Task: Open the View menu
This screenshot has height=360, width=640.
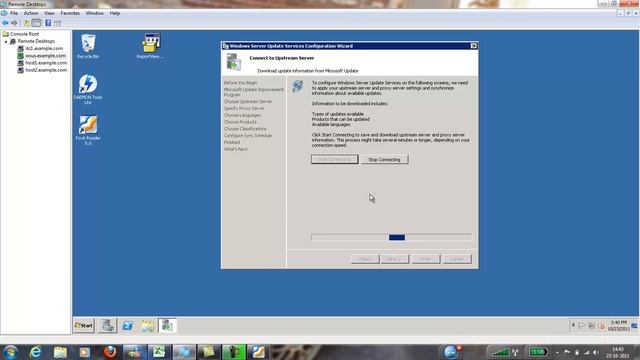Action: coord(49,13)
